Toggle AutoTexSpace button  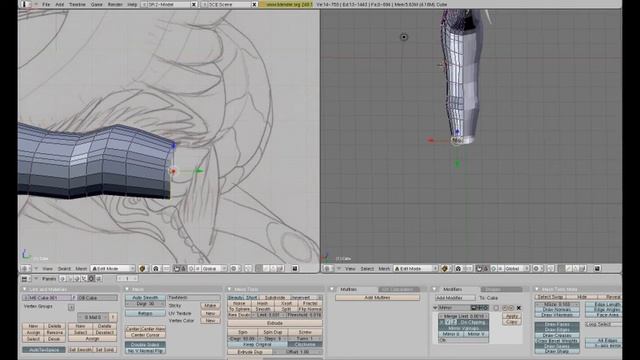pyautogui.click(x=44, y=350)
